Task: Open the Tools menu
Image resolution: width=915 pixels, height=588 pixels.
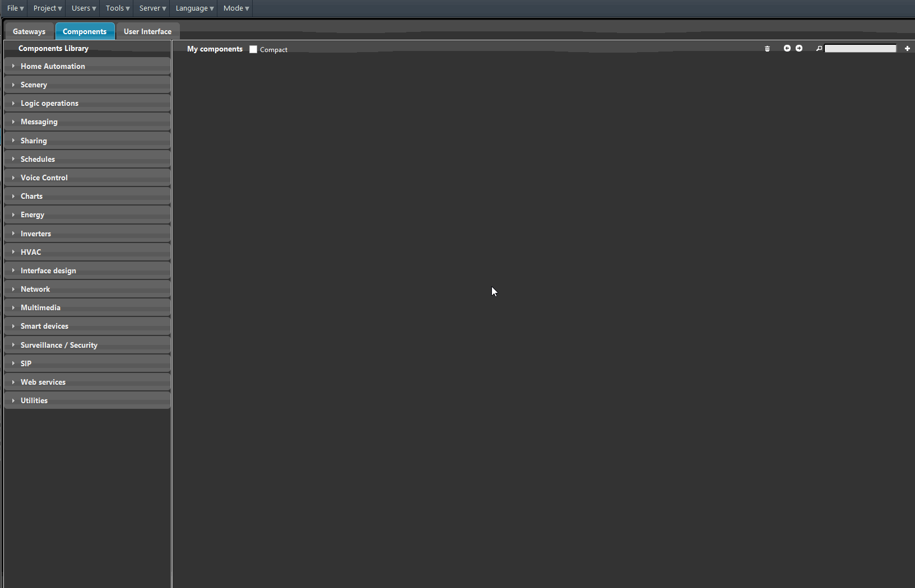Action: 118,8
